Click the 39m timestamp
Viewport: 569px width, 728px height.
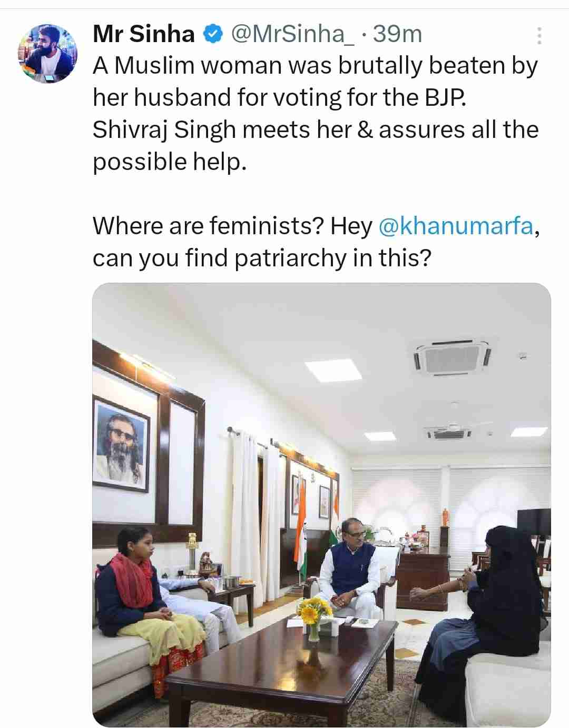click(x=398, y=34)
